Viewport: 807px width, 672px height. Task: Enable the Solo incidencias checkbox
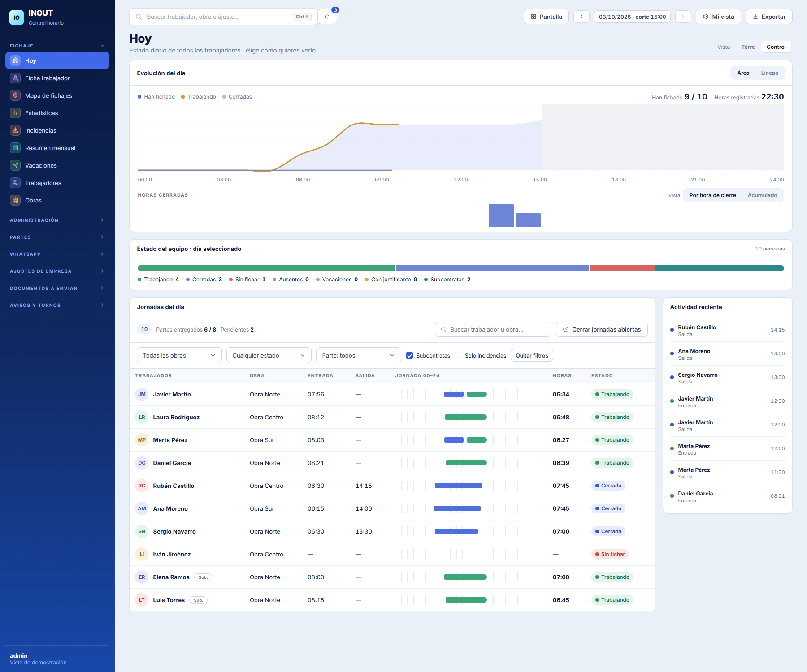[x=458, y=355]
